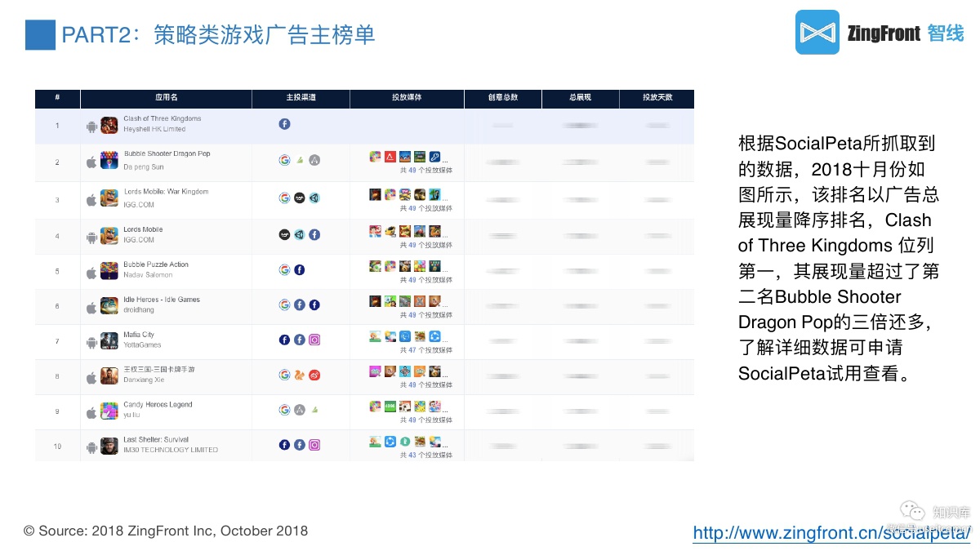Click Instagram channel icon for Mafia City
Image resolution: width=980 pixels, height=551 pixels.
pos(314,340)
